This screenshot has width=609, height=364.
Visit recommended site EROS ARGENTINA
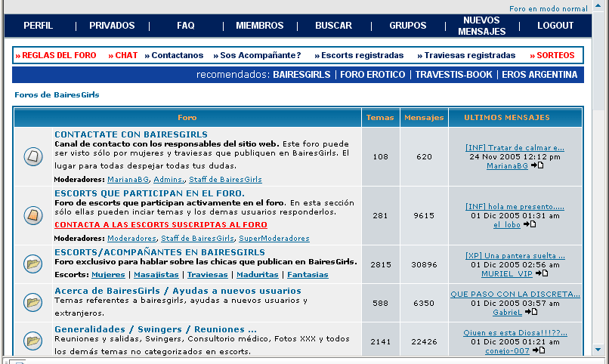539,75
